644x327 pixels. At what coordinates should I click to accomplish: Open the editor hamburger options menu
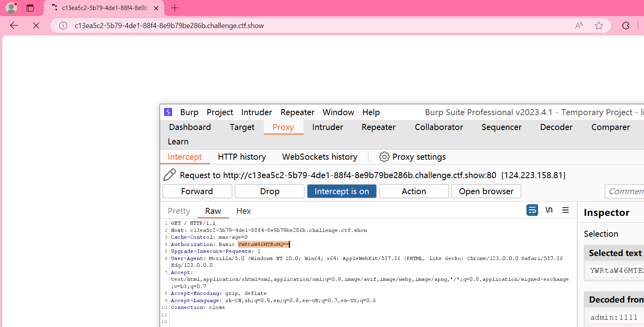point(565,210)
